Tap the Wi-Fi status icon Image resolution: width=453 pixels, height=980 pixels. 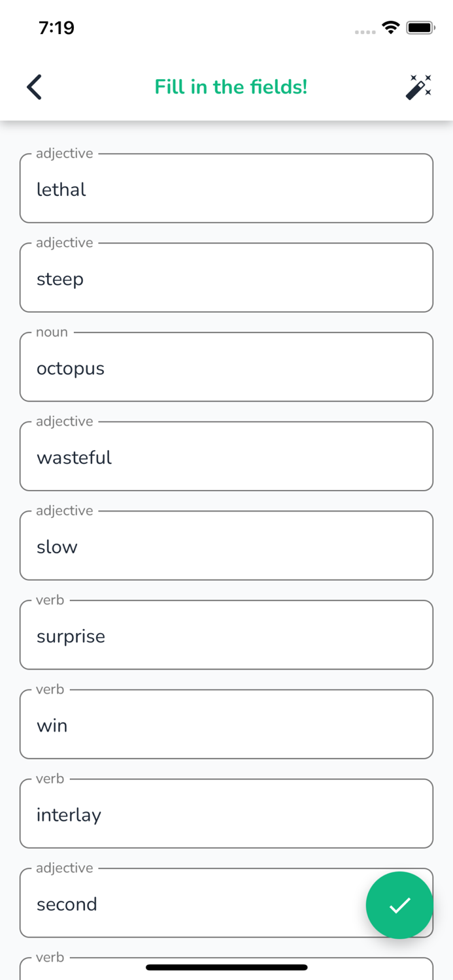pyautogui.click(x=391, y=27)
